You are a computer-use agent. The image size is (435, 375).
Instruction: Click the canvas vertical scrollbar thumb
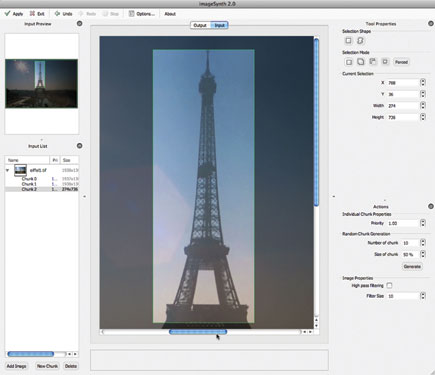(x=316, y=122)
